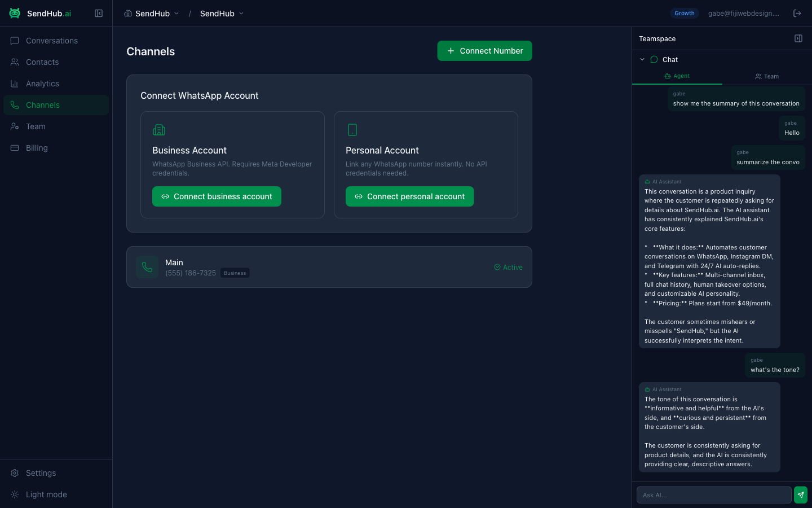Open Billing from the sidebar
Screen dimensions: 812x508
56,148
